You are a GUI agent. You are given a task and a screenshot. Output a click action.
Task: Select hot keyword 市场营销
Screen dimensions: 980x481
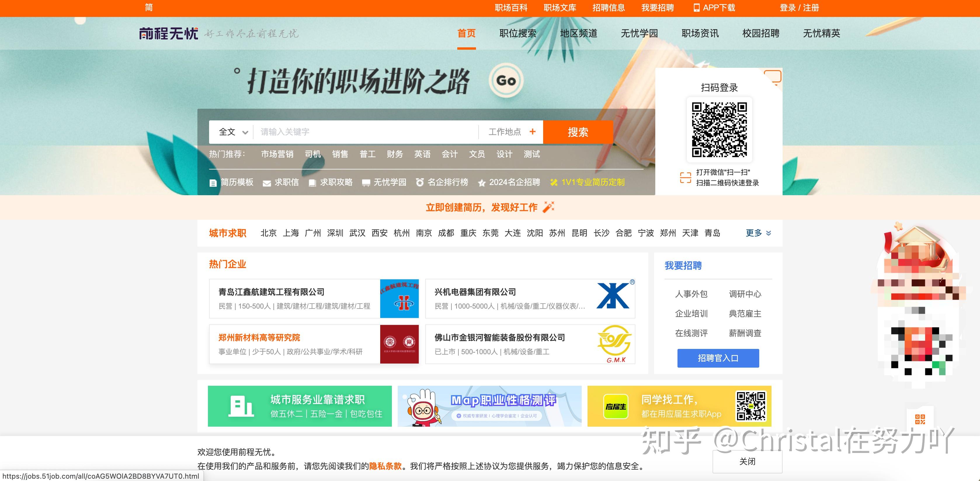tap(277, 154)
